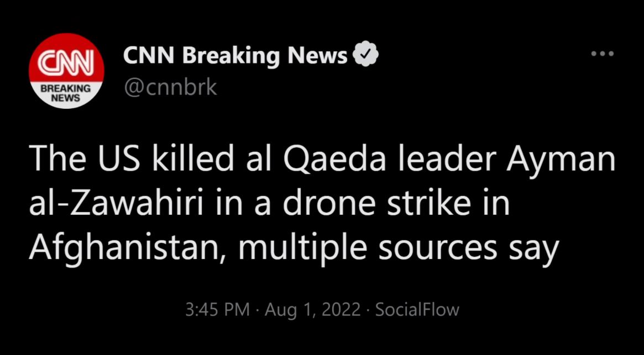Click the CNN Breaking News profile avatar

click(66, 71)
